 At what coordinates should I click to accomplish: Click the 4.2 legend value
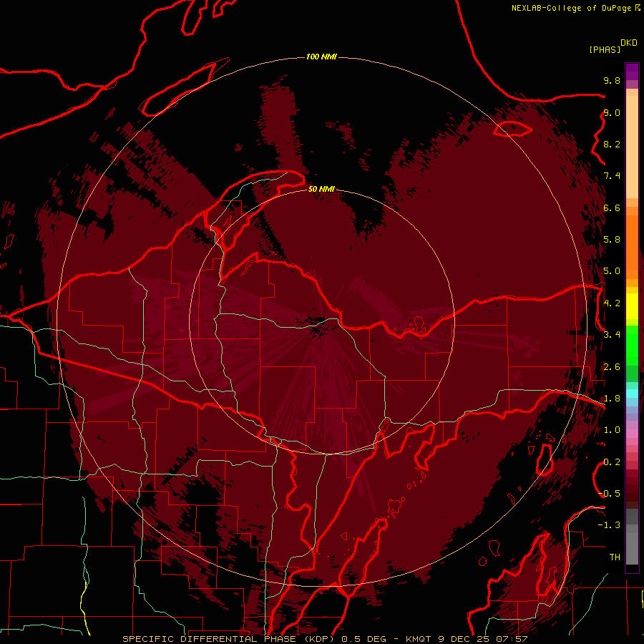612,303
